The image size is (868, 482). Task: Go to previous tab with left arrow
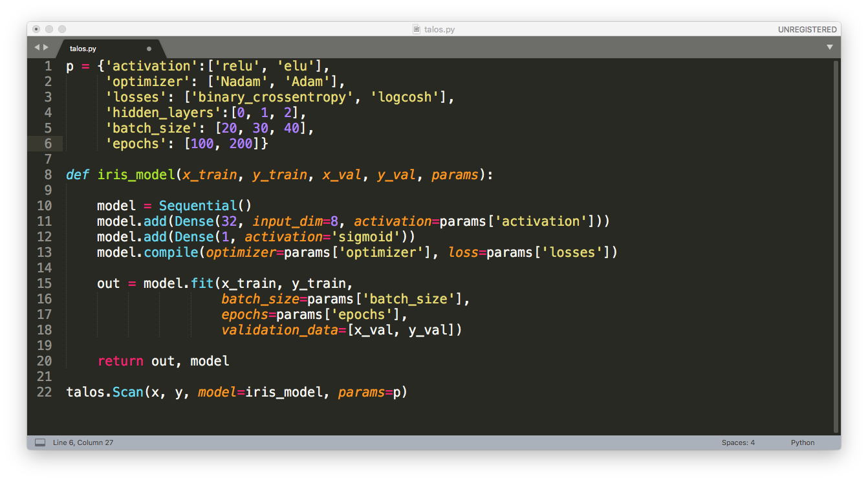pos(37,47)
